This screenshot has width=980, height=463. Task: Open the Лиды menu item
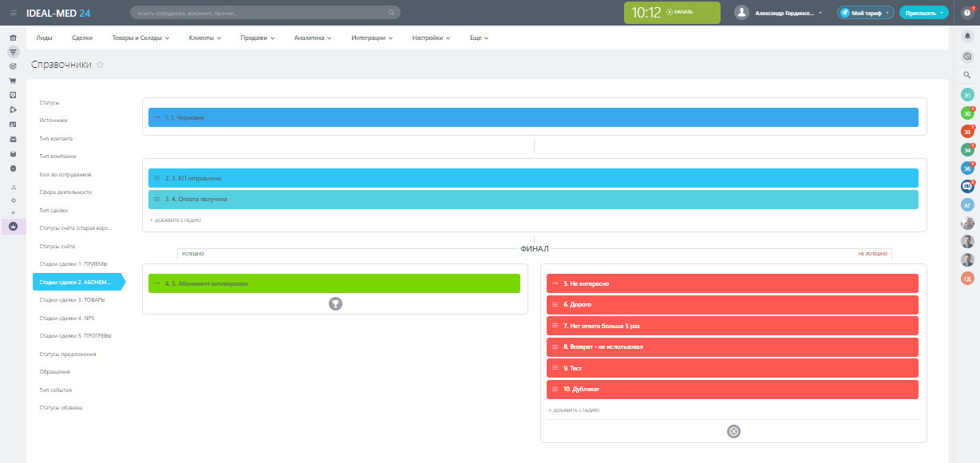coord(45,38)
